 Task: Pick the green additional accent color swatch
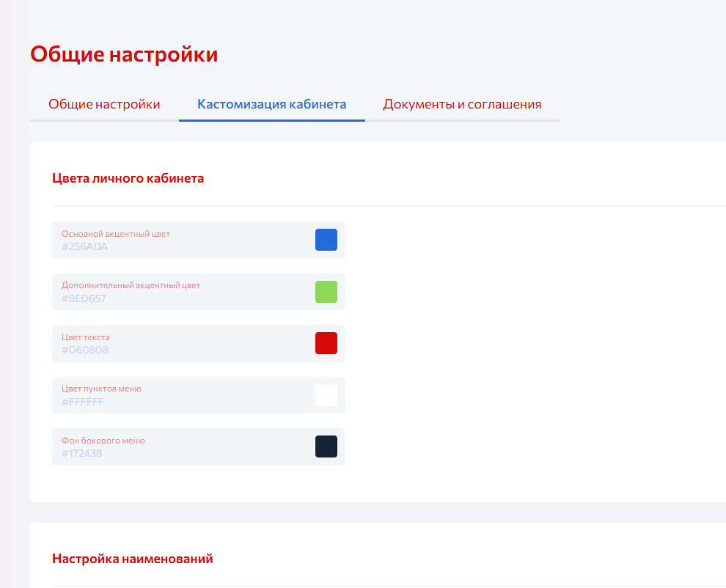(x=326, y=292)
